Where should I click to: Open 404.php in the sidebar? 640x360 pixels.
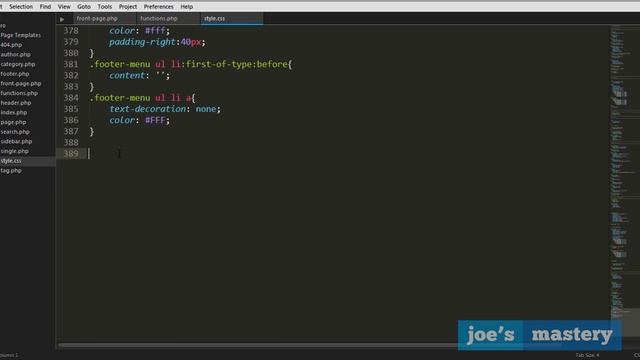11,45
